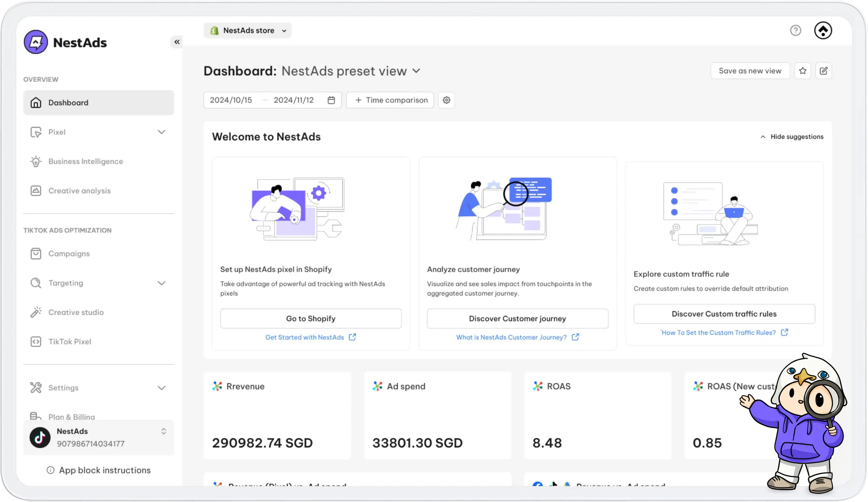
Task: Click Discover Custom traffic rules button
Action: 724,313
